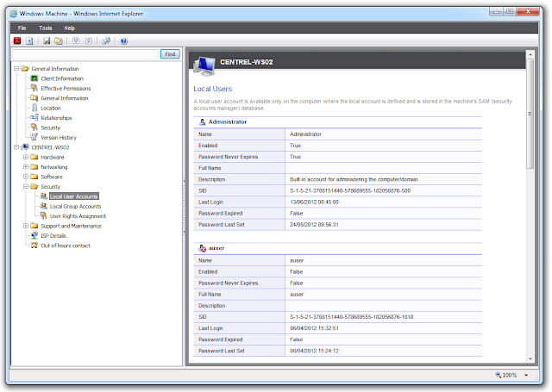This screenshot has width=552, height=392.
Task: Click the scroll up arrow
Action: tap(530, 54)
